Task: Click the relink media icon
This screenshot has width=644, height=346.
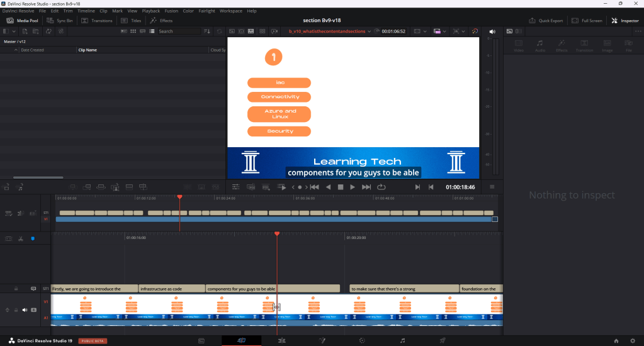Action: click(x=61, y=31)
